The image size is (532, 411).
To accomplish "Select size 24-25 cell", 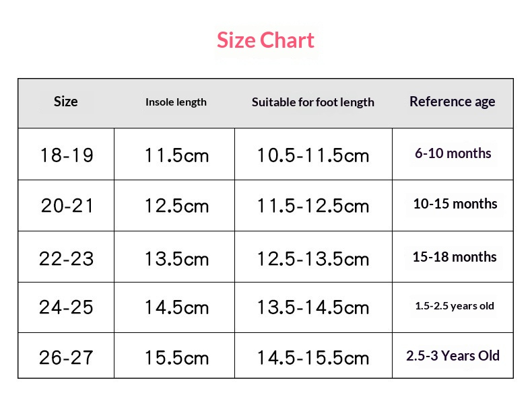I will coord(66,307).
